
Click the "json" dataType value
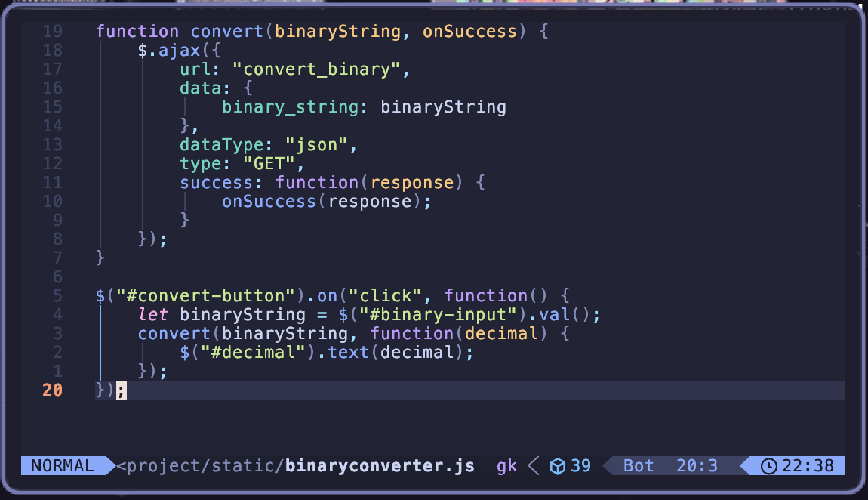[315, 145]
